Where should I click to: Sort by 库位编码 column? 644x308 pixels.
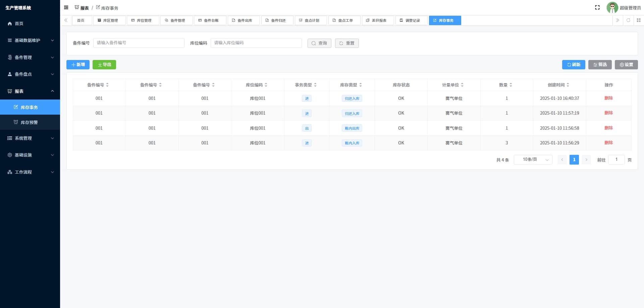pyautogui.click(x=266, y=85)
